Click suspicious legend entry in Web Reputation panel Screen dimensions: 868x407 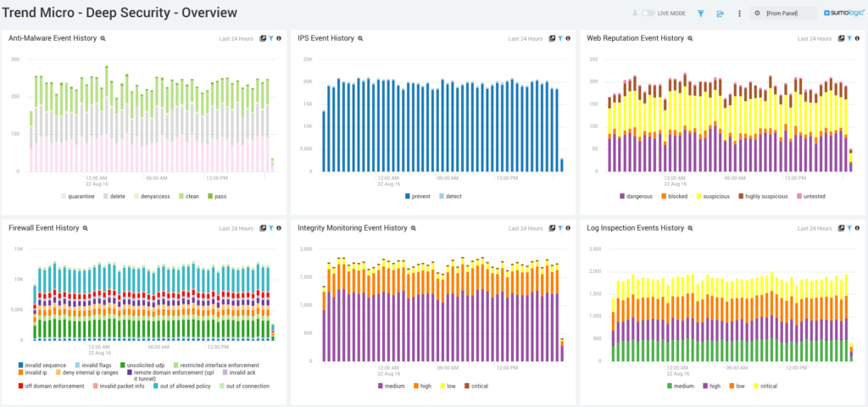point(713,196)
